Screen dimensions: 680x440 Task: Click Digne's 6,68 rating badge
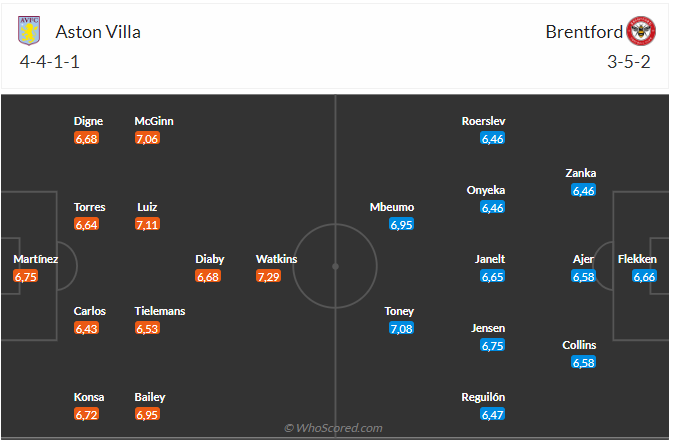point(86,138)
